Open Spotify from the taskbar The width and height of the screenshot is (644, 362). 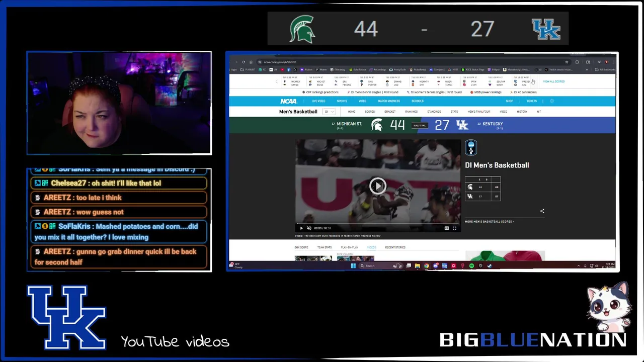(471, 265)
